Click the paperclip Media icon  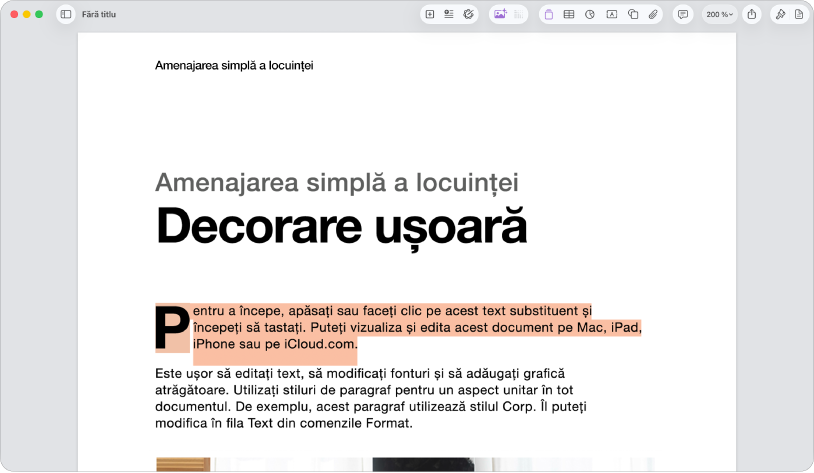click(653, 15)
